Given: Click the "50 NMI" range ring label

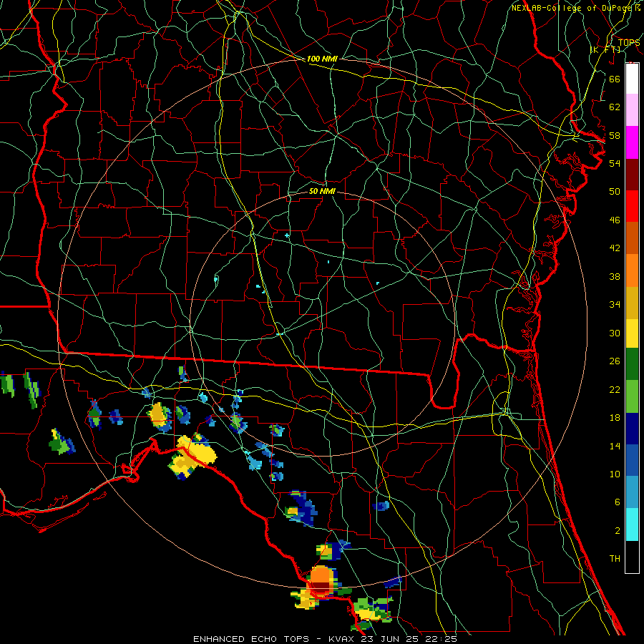Looking at the screenshot, I should (x=322, y=191).
